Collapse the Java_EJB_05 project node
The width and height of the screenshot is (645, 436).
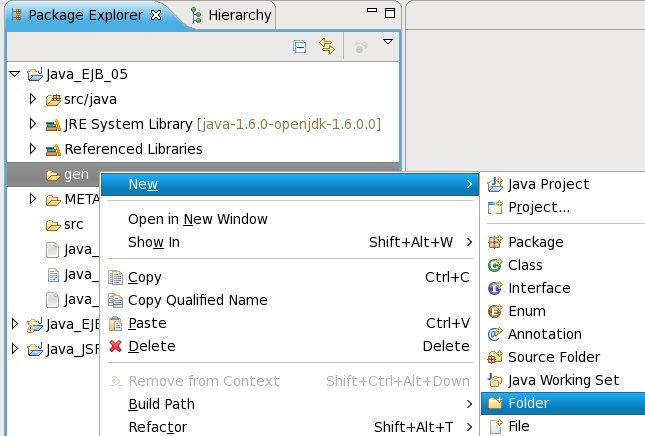point(14,74)
